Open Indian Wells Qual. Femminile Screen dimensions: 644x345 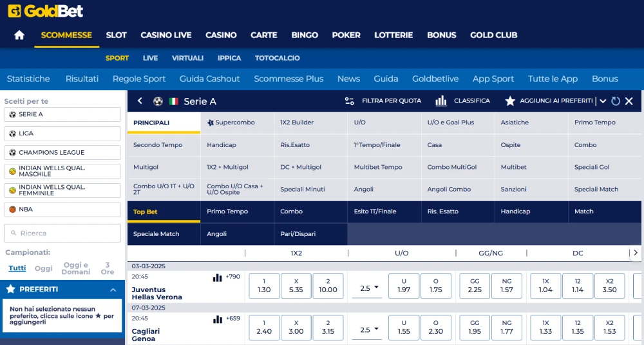pyautogui.click(x=62, y=190)
